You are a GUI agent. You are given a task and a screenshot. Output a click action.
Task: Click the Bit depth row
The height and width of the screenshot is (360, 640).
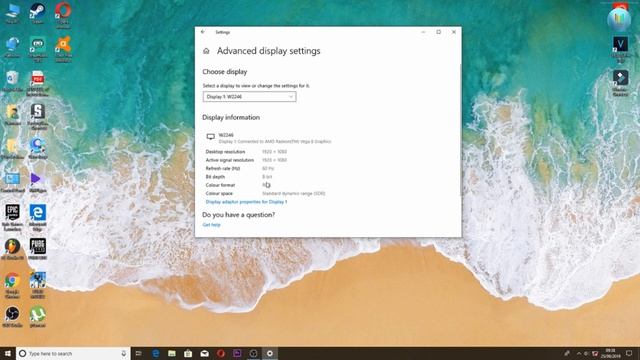[x=239, y=177]
